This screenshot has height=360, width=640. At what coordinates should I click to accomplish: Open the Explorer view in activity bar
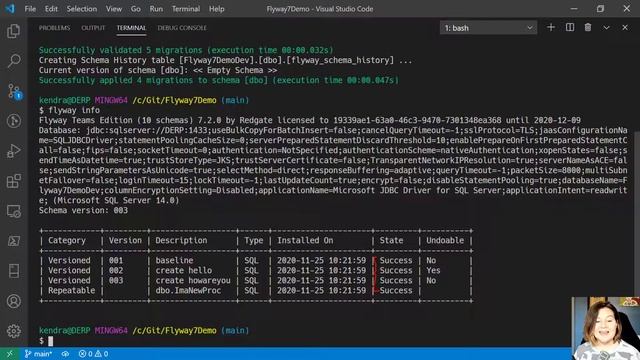pyautogui.click(x=13, y=31)
